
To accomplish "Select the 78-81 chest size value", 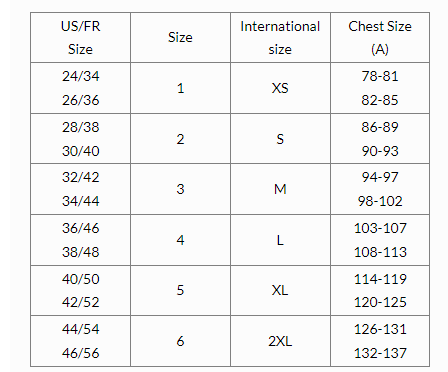I will click(x=380, y=76).
